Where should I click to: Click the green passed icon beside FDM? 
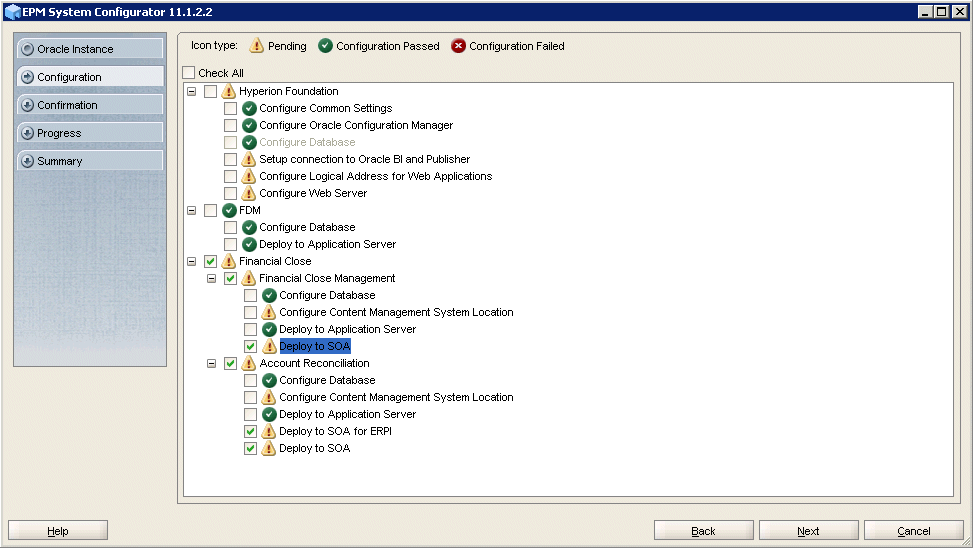pyautogui.click(x=230, y=210)
